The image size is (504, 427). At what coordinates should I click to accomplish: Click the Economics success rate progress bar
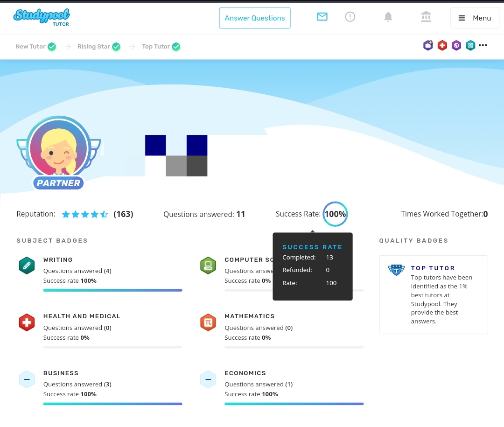click(294, 404)
